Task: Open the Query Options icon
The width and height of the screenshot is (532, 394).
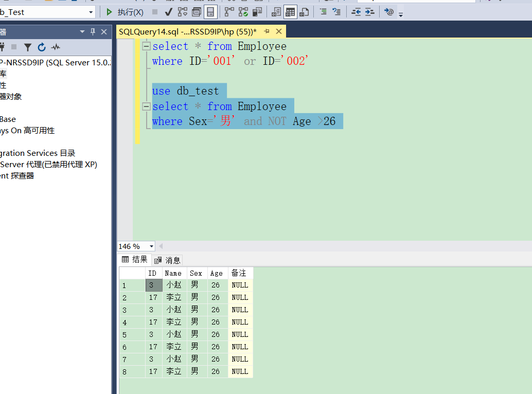Action: tap(197, 12)
